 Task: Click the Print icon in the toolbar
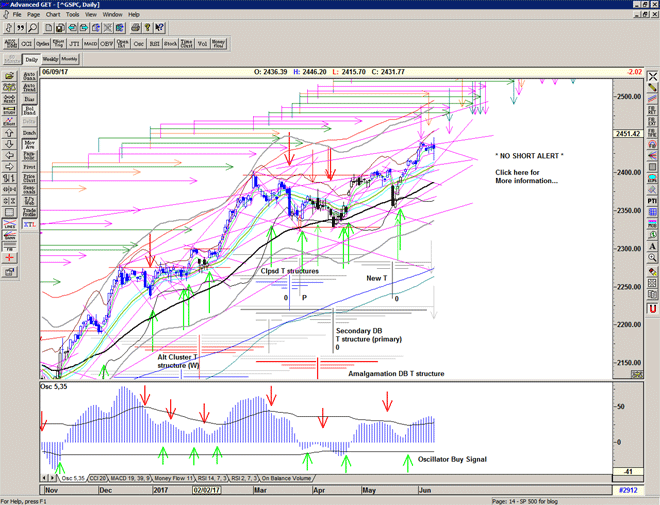point(135,28)
